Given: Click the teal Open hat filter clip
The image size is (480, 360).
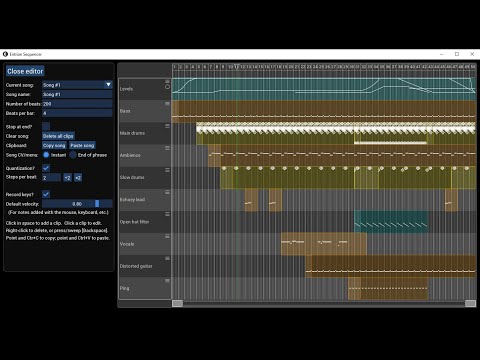Looking at the screenshot, I should pos(391,222).
